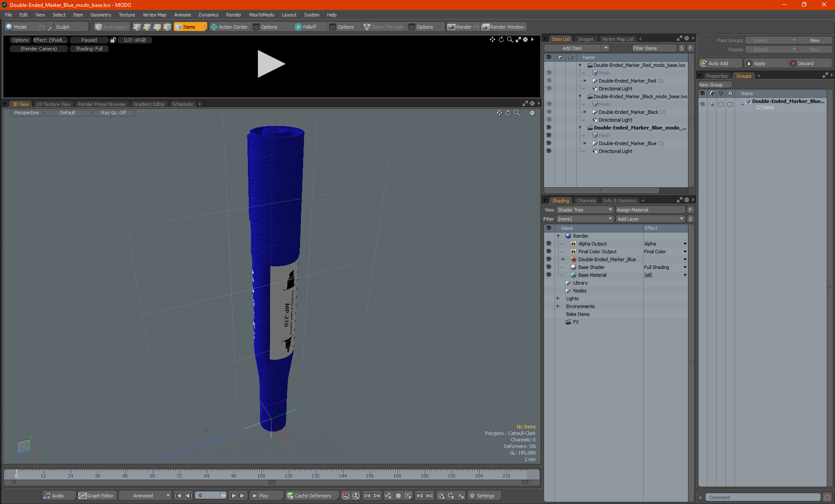The width and height of the screenshot is (835, 504).
Task: Open the Action Center menu
Action: [229, 27]
